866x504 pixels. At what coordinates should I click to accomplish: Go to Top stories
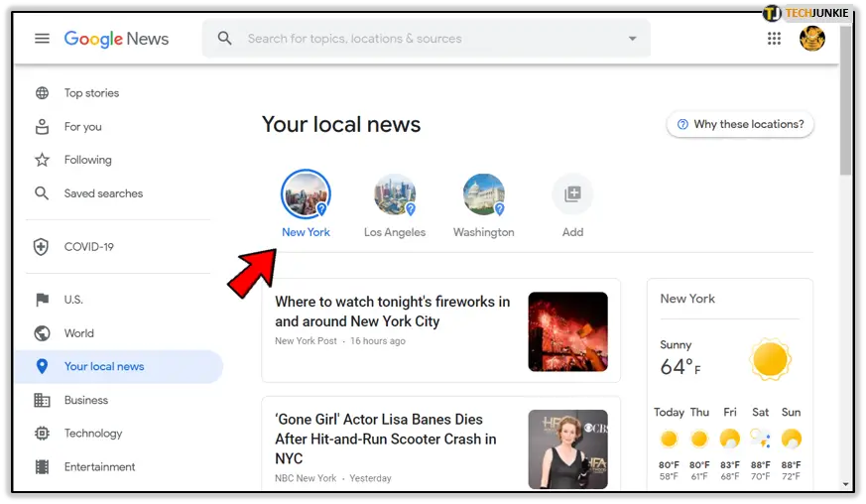(91, 93)
